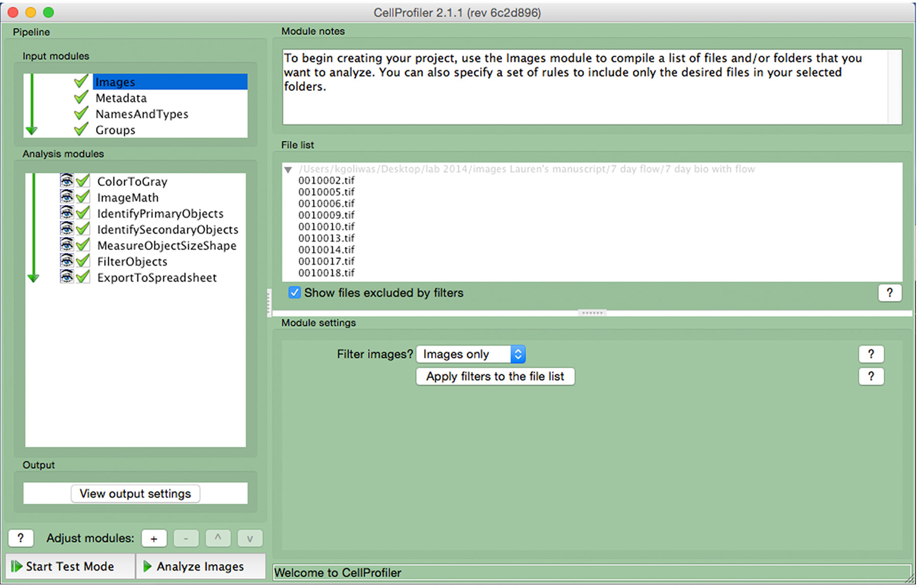Toggle the eye icon for ColorToGray
This screenshot has width=919, height=588.
point(66,181)
